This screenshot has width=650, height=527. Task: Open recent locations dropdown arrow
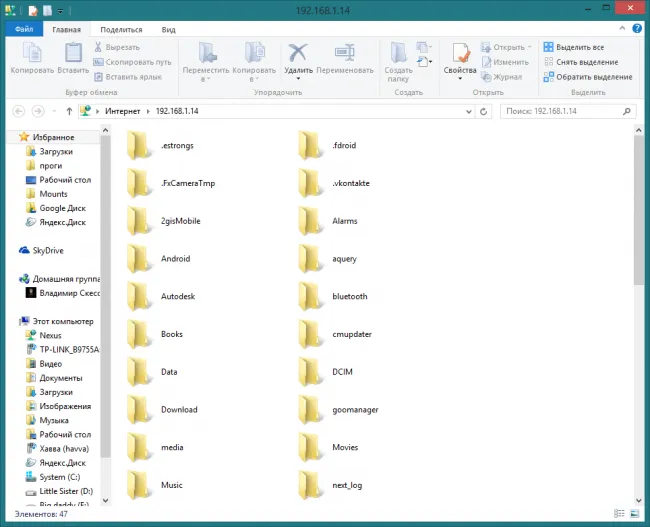click(54, 111)
